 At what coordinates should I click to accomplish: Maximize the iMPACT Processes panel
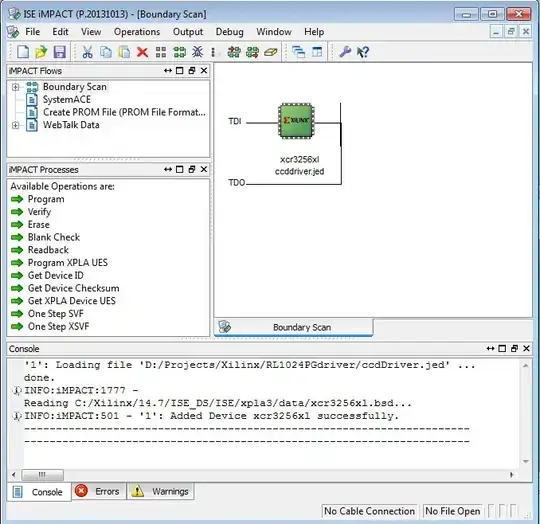pos(179,169)
